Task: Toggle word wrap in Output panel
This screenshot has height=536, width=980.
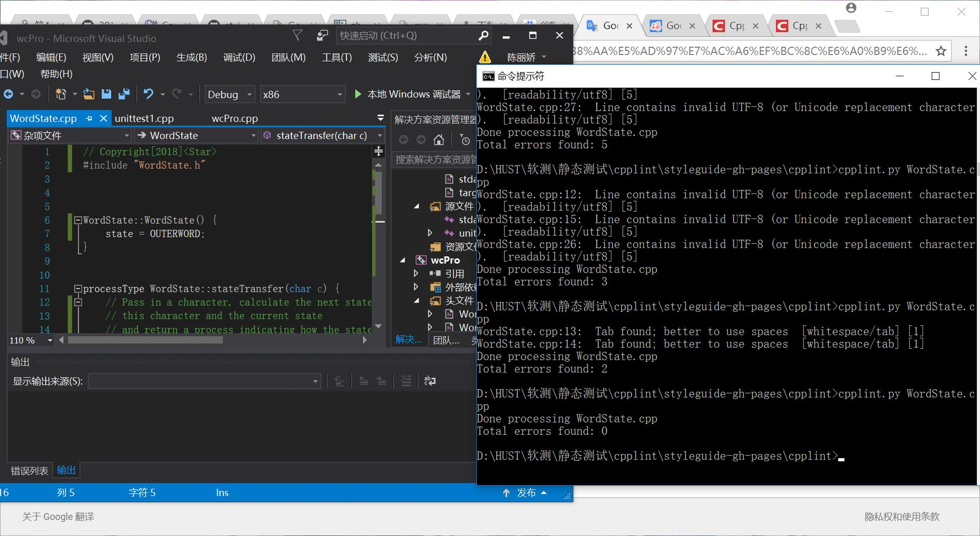Action: (429, 381)
